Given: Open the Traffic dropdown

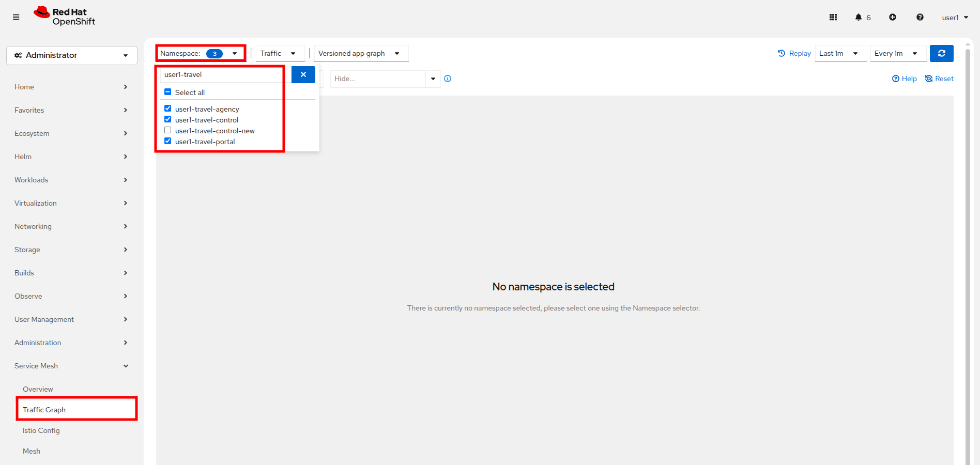Looking at the screenshot, I should pos(279,53).
